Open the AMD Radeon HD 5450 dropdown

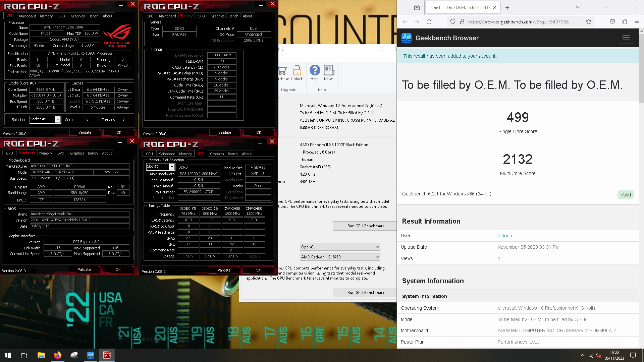[x=340, y=257]
